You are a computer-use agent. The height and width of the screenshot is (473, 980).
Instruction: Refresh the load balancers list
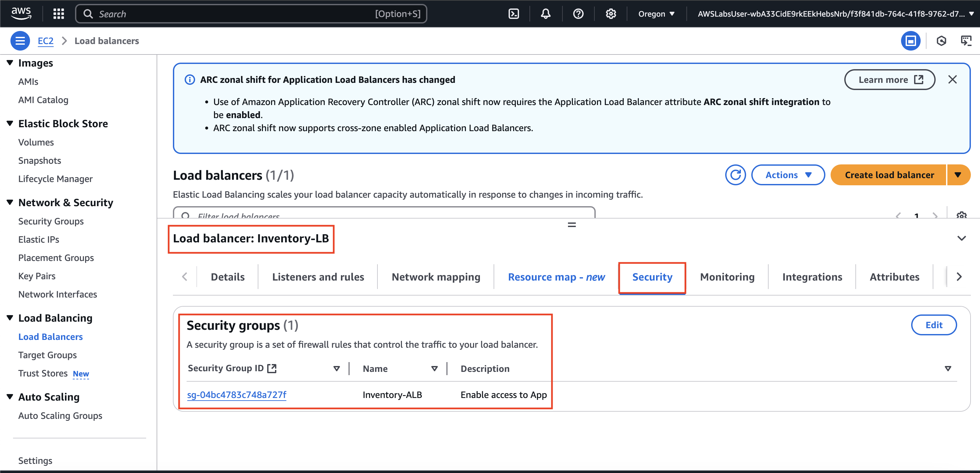(x=735, y=175)
